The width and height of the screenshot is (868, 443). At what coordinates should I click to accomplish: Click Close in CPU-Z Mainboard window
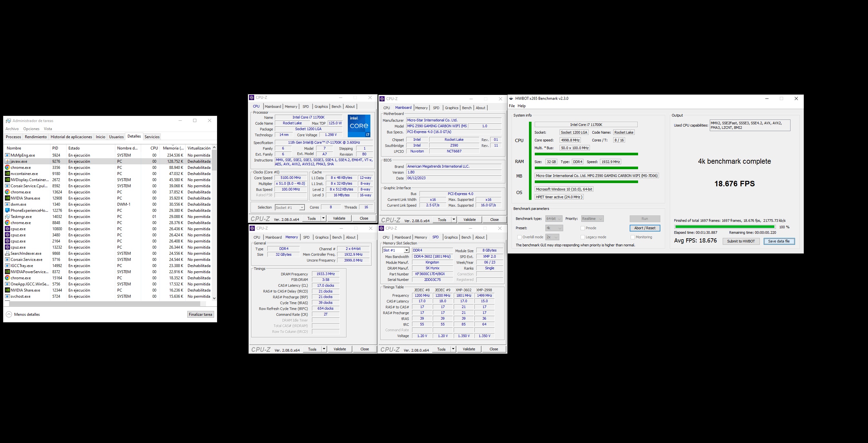tap(494, 220)
